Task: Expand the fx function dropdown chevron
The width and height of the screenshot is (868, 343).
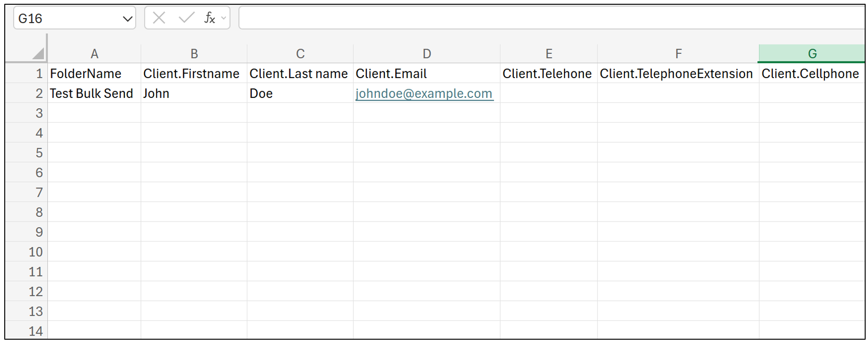Action: (x=224, y=18)
